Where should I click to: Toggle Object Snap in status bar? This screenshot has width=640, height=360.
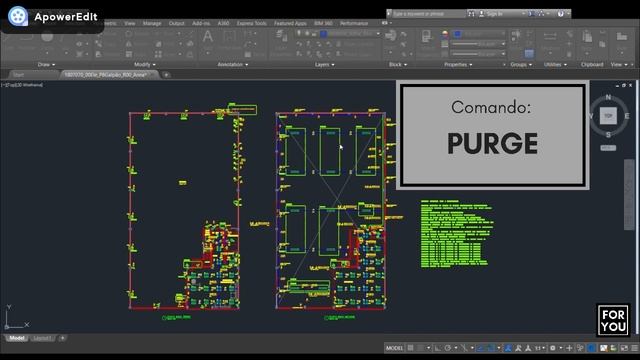[491, 348]
